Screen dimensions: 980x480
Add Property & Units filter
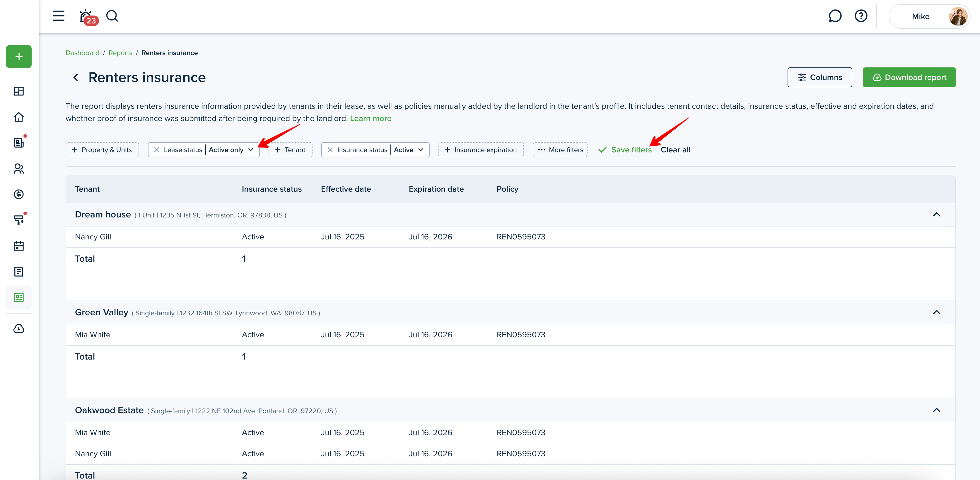pyautogui.click(x=102, y=150)
